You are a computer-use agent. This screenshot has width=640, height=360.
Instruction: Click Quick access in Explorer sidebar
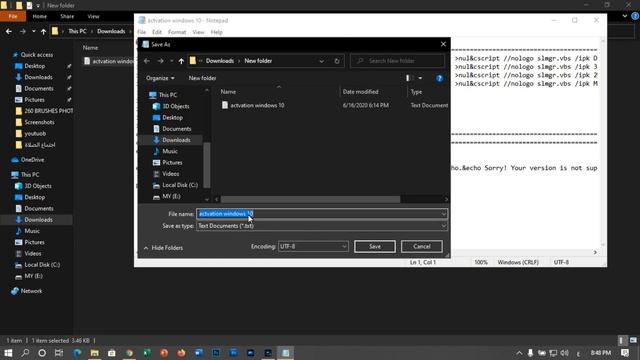[x=37, y=55]
